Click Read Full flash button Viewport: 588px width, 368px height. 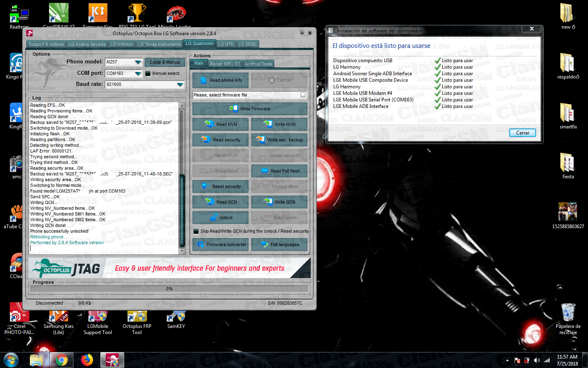tap(279, 171)
